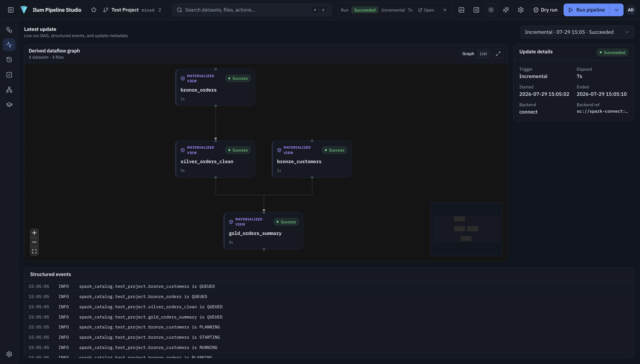Image resolution: width=640 pixels, height=364 pixels.
Task: Click the Success badge on bronze_orders
Action: [238, 78]
